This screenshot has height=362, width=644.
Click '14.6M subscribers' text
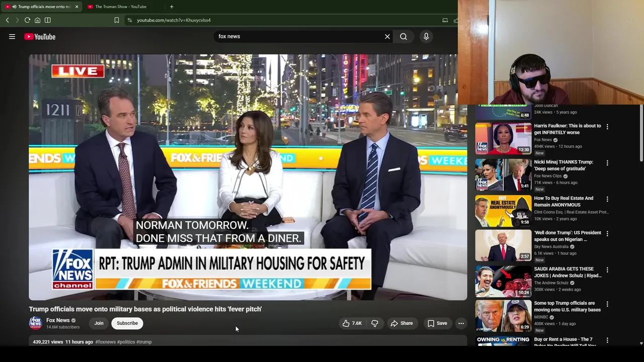pyautogui.click(x=63, y=327)
